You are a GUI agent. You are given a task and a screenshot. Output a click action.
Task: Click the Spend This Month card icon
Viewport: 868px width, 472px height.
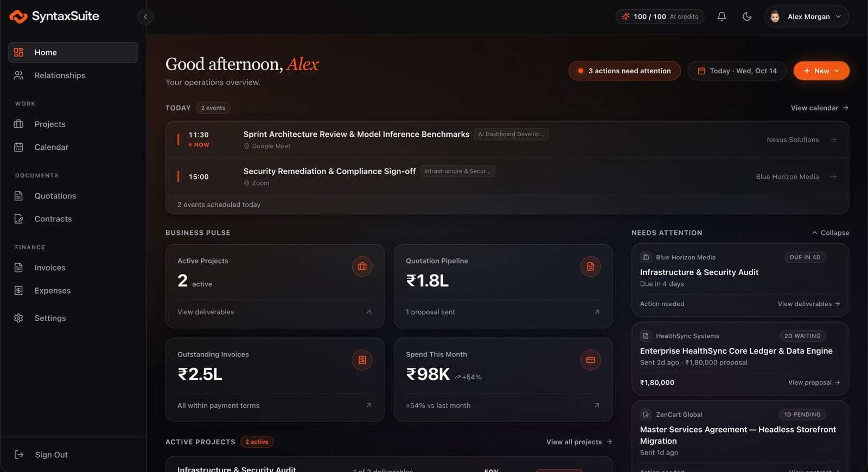click(x=591, y=360)
